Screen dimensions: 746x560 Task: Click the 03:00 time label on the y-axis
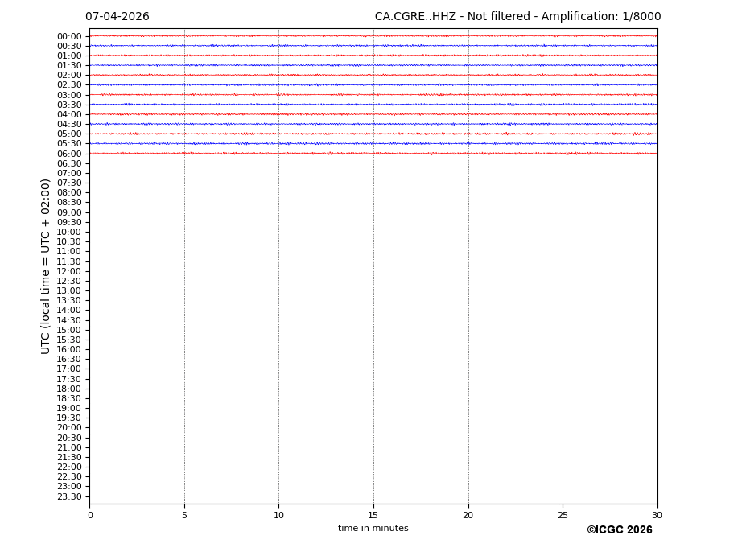[x=69, y=95]
